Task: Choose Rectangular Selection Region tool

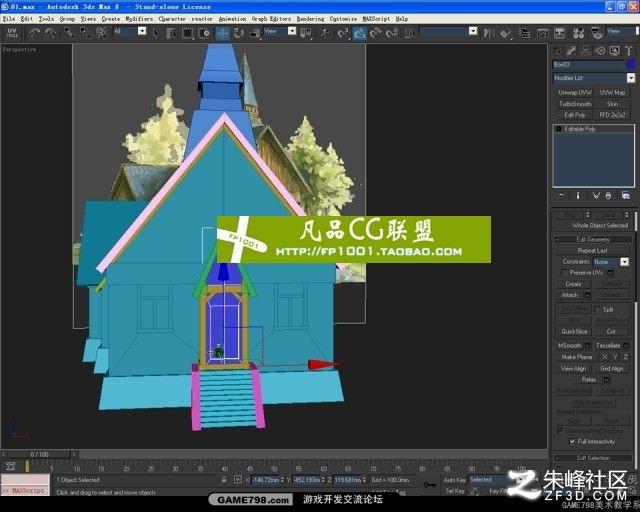Action: click(188, 33)
